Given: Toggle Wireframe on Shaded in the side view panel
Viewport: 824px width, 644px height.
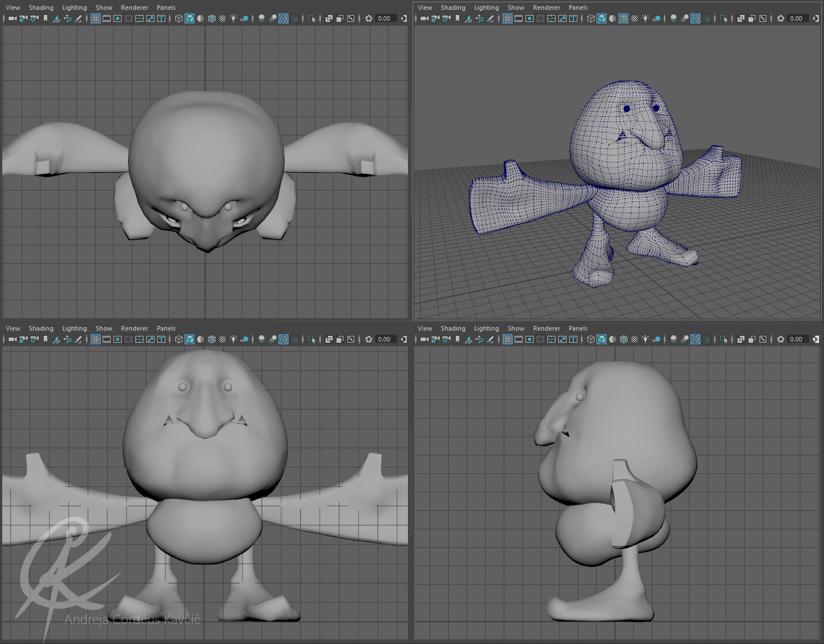Looking at the screenshot, I should coord(623,339).
